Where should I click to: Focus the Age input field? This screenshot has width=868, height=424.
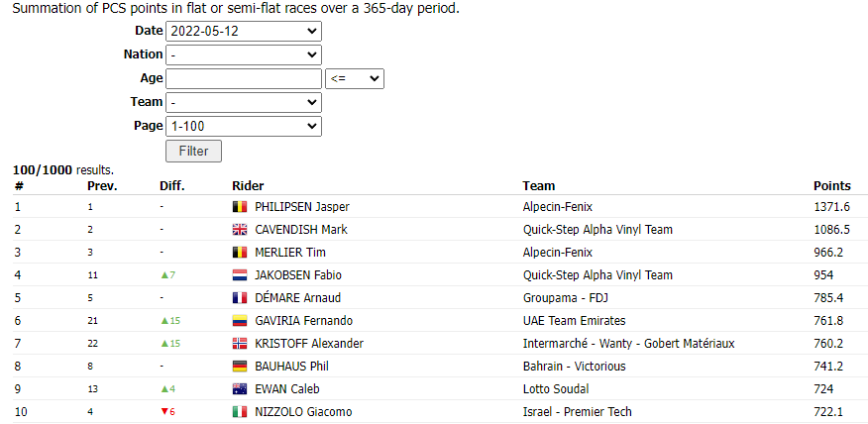pyautogui.click(x=244, y=78)
